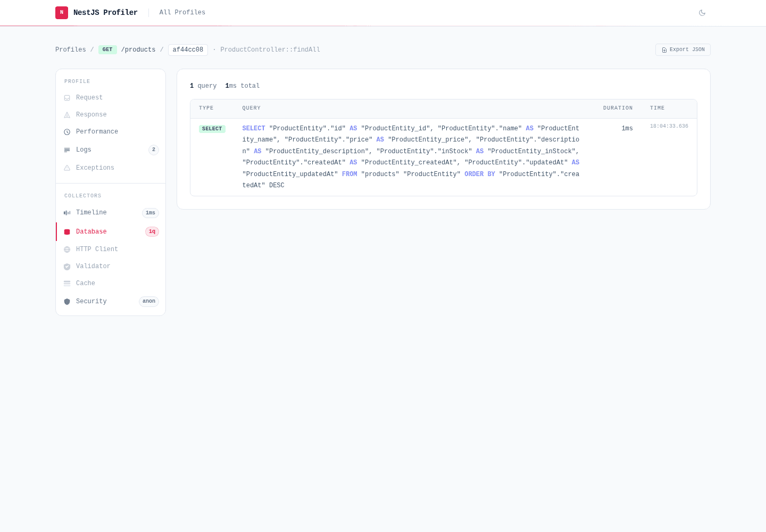Click the TIME column header

[x=657, y=108]
